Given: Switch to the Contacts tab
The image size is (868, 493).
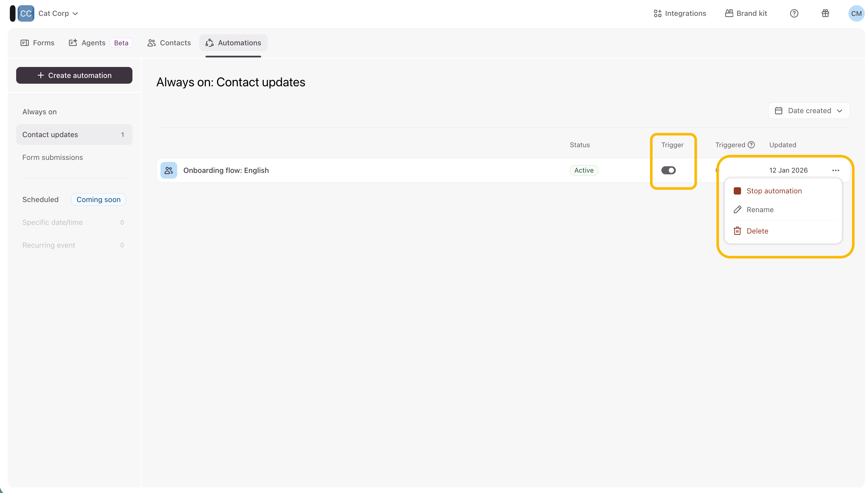Looking at the screenshot, I should click(169, 43).
